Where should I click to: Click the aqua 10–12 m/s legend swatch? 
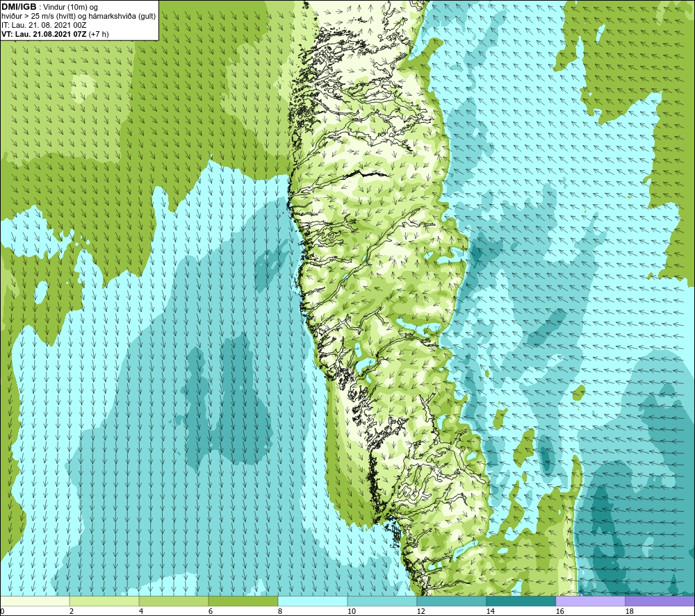pos(382,601)
